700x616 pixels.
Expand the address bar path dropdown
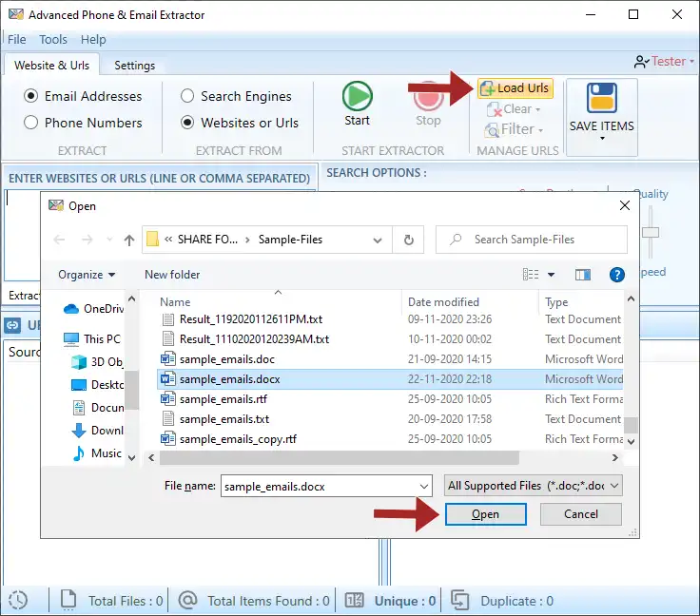pyautogui.click(x=378, y=240)
